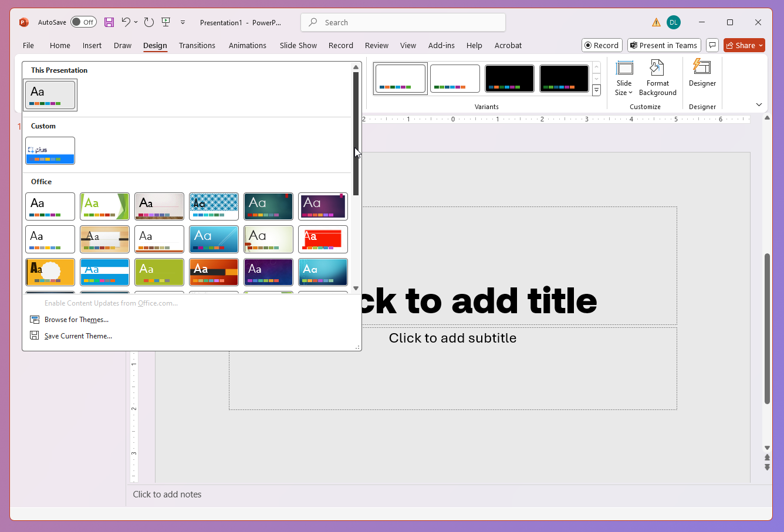Open the Designer ideas pane
The height and width of the screenshot is (532, 784).
pyautogui.click(x=702, y=73)
